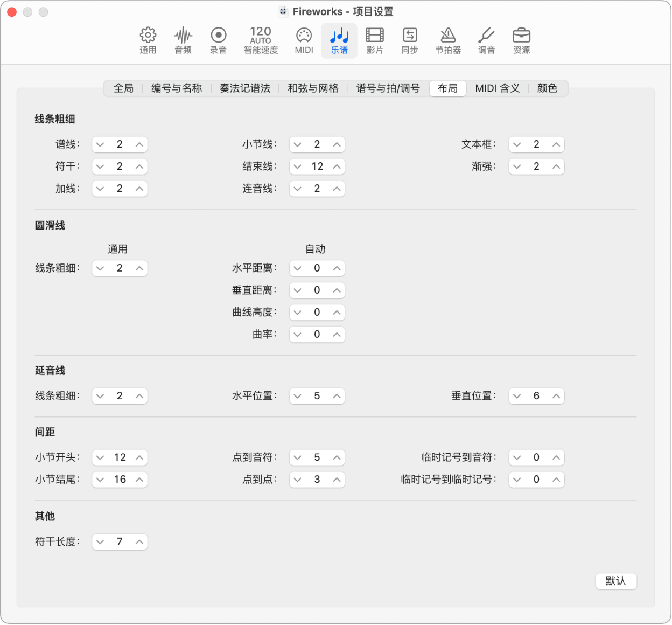Switch to the 颜色 tab
This screenshot has height=625, width=672.
pos(547,88)
